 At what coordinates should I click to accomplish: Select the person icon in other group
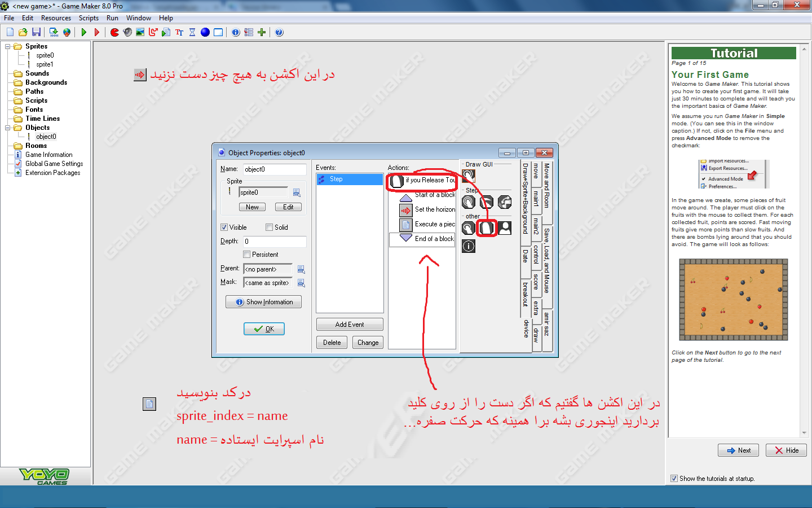pyautogui.click(x=505, y=227)
